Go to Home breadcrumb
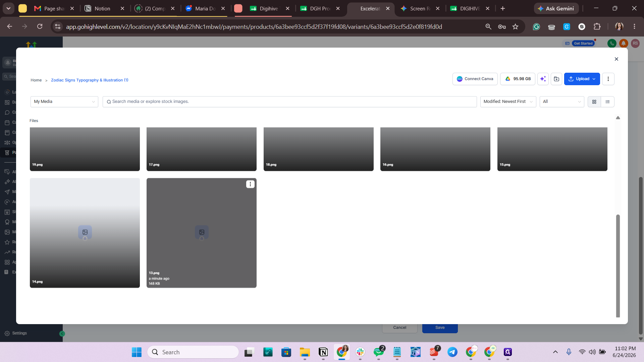This screenshot has width=644, height=362. 36,80
